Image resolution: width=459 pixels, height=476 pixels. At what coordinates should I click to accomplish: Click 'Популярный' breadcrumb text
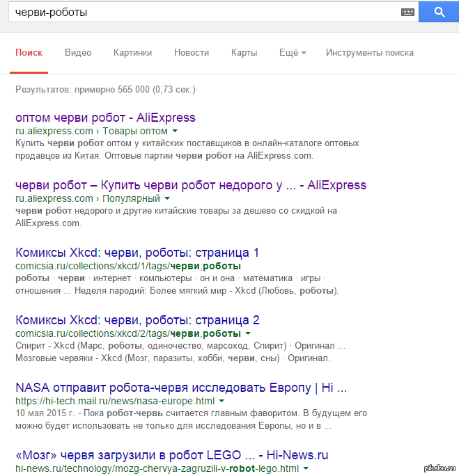[131, 198]
